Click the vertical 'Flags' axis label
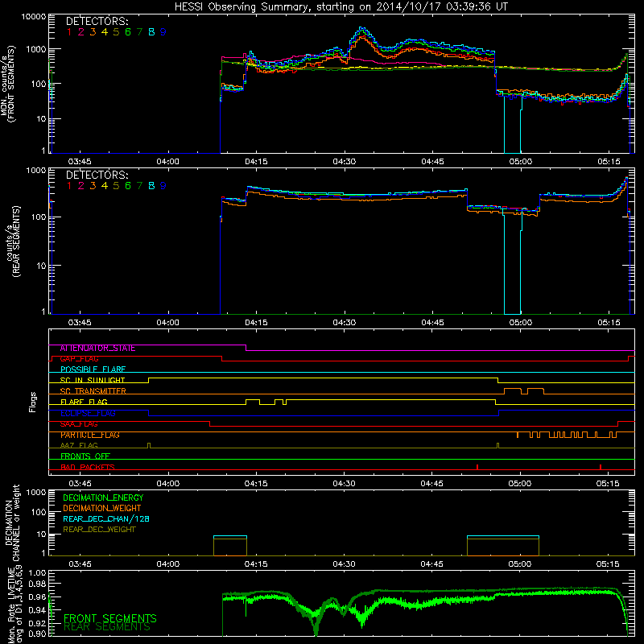644x644 pixels. click(x=33, y=402)
